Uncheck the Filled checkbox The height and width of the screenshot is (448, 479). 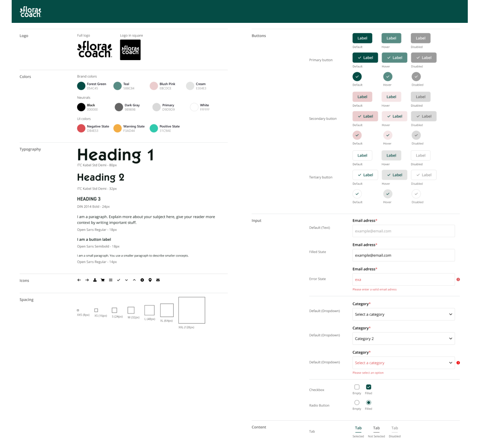click(x=369, y=387)
